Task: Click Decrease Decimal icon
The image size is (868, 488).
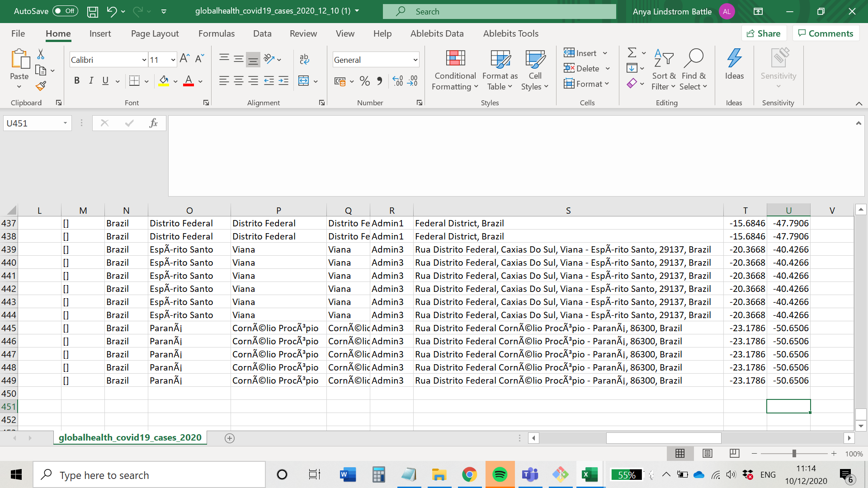Action: coord(412,81)
